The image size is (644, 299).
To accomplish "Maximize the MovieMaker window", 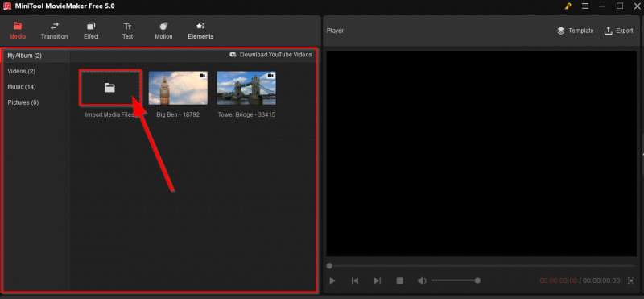I will point(620,6).
